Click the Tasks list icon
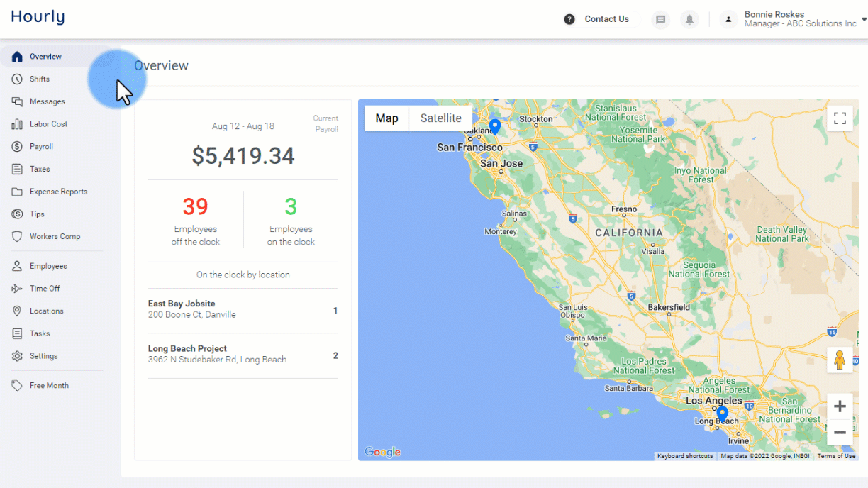 pyautogui.click(x=17, y=333)
